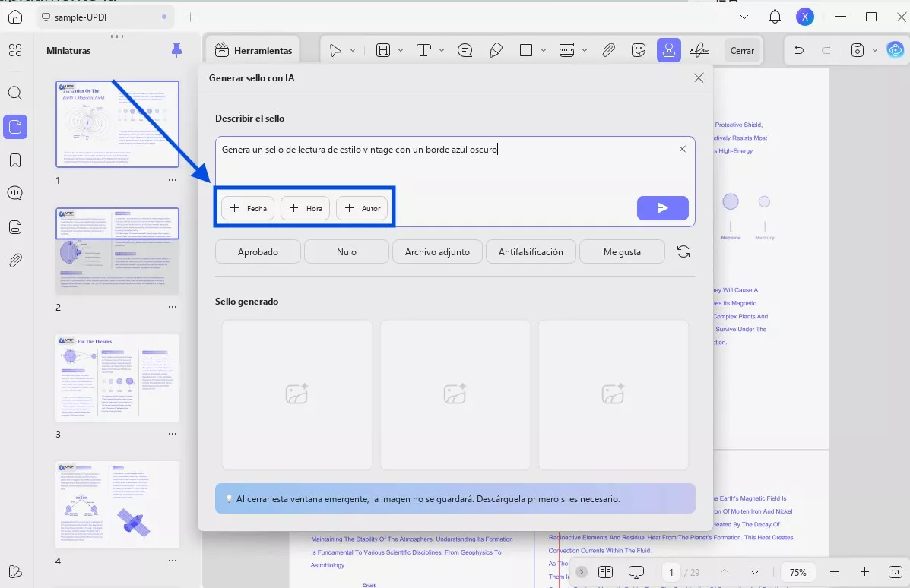Open the comments sidebar icon
This screenshot has width=910, height=588.
click(15, 193)
